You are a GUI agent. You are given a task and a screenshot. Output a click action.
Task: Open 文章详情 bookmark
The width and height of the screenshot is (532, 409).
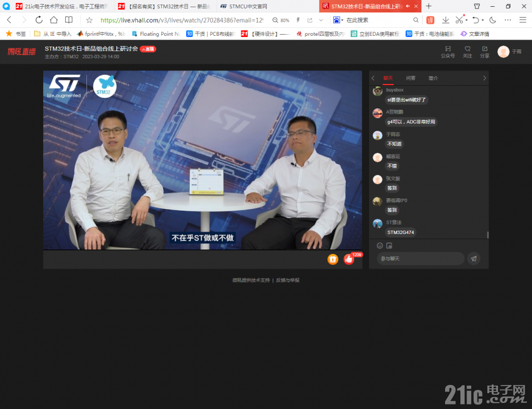(x=475, y=34)
